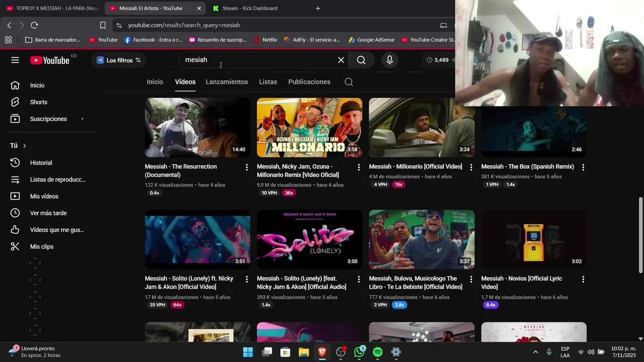Click the channel search magnifier icon
This screenshot has width=644, height=362.
point(349,82)
